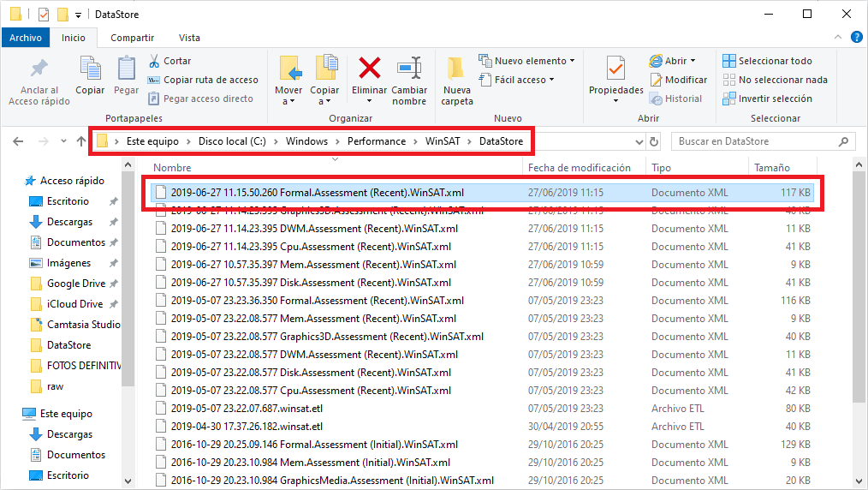The height and width of the screenshot is (490, 868).
Task: Open the address bar history dropdown
Action: 639,141
